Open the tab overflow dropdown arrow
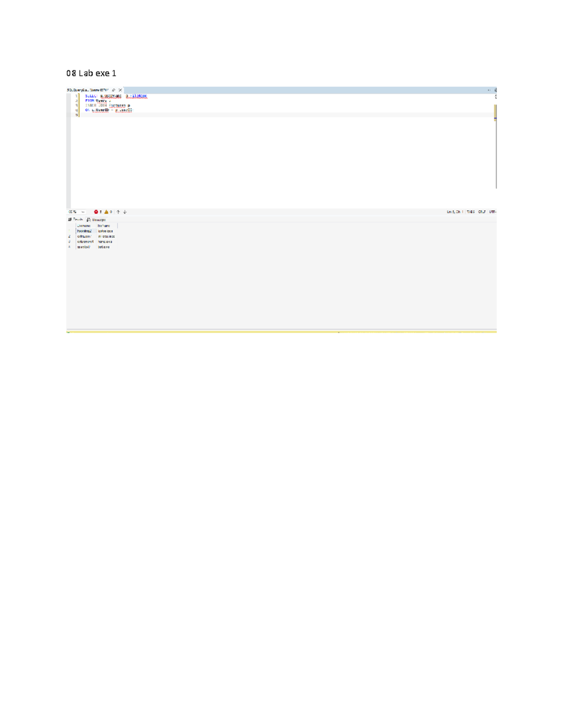 pyautogui.click(x=489, y=90)
